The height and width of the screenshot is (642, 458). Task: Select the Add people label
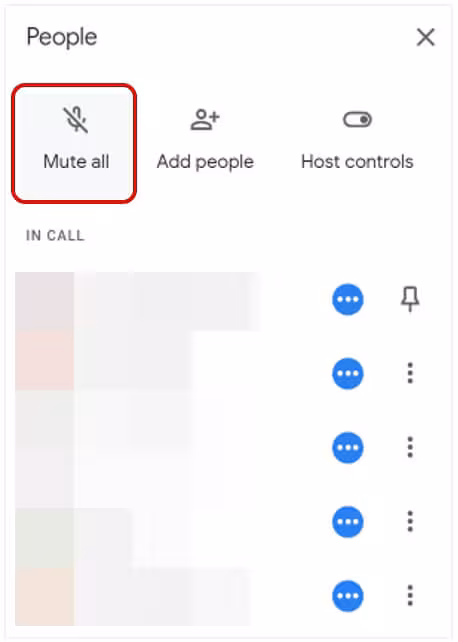pos(205,162)
